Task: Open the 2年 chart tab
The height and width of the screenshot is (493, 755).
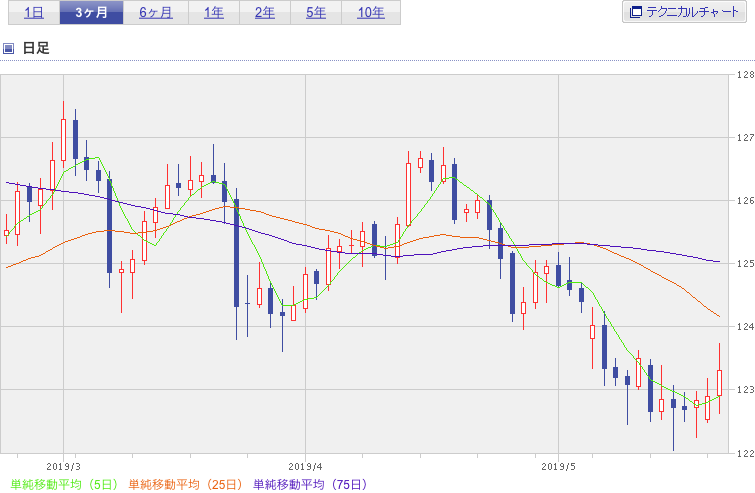Action: point(265,13)
